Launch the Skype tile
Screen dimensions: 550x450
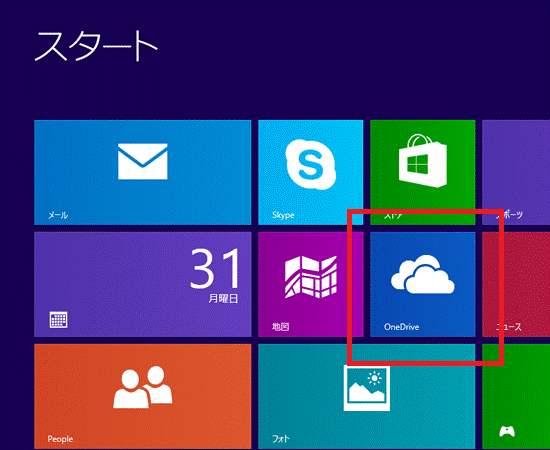pyautogui.click(x=310, y=172)
